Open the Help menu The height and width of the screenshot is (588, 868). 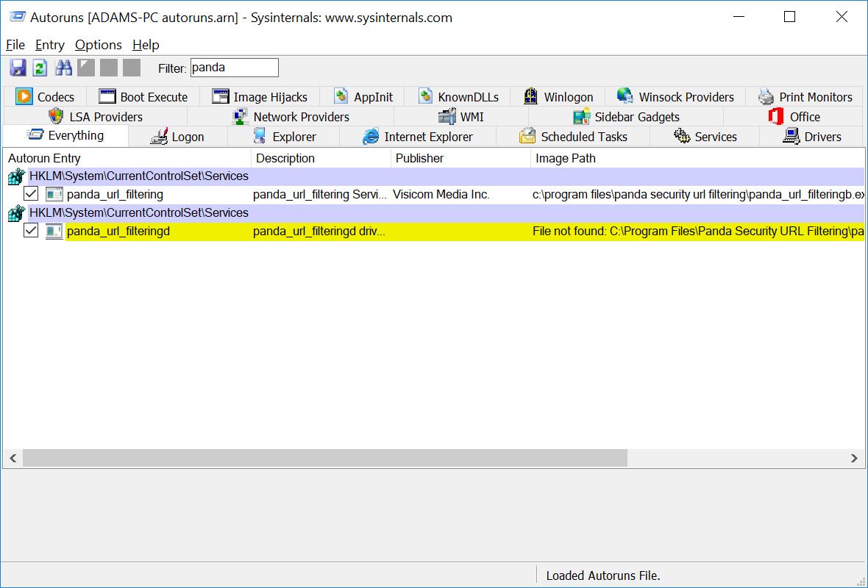(x=146, y=45)
